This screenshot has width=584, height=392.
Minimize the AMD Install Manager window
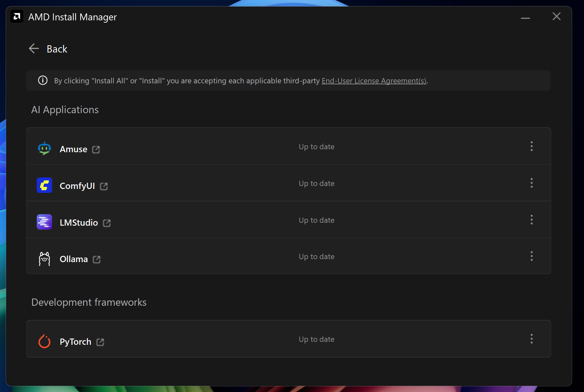tap(525, 17)
